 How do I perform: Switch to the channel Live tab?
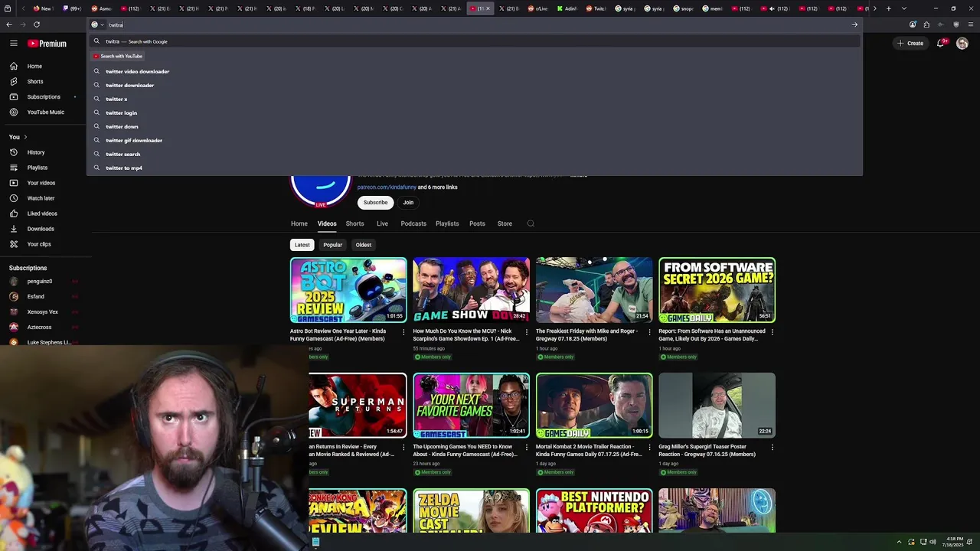(x=382, y=223)
